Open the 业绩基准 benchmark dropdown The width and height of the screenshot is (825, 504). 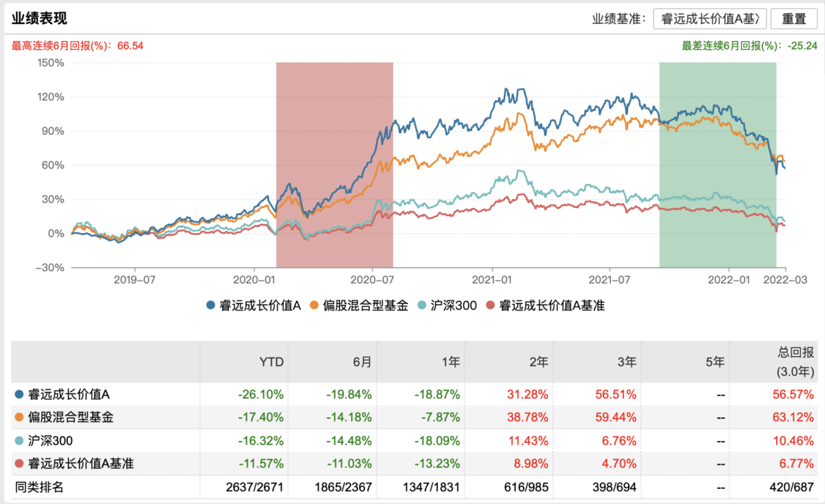coord(710,19)
